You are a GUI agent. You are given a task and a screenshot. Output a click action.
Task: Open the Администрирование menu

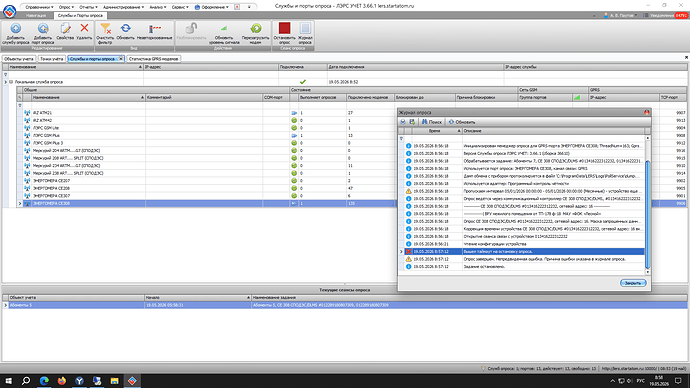(123, 7)
